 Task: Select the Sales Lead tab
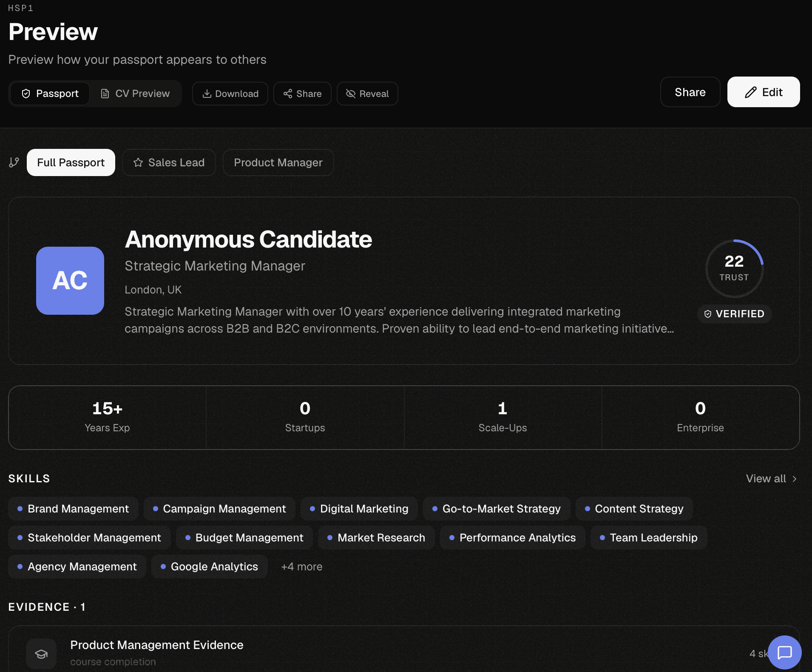click(x=169, y=162)
